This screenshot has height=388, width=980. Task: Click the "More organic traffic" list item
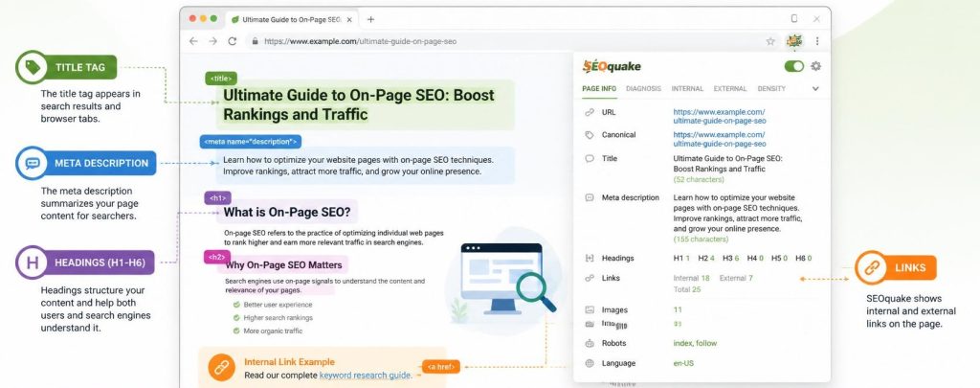(273, 331)
